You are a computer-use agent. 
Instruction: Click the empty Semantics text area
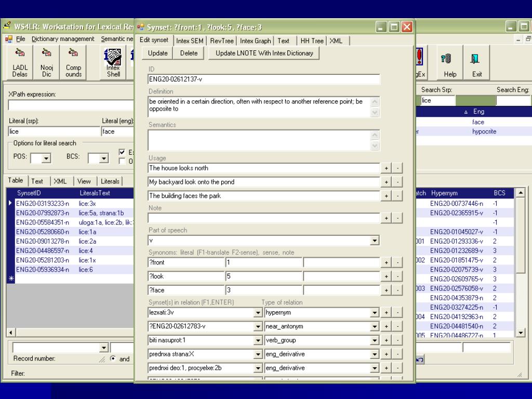pos(260,140)
